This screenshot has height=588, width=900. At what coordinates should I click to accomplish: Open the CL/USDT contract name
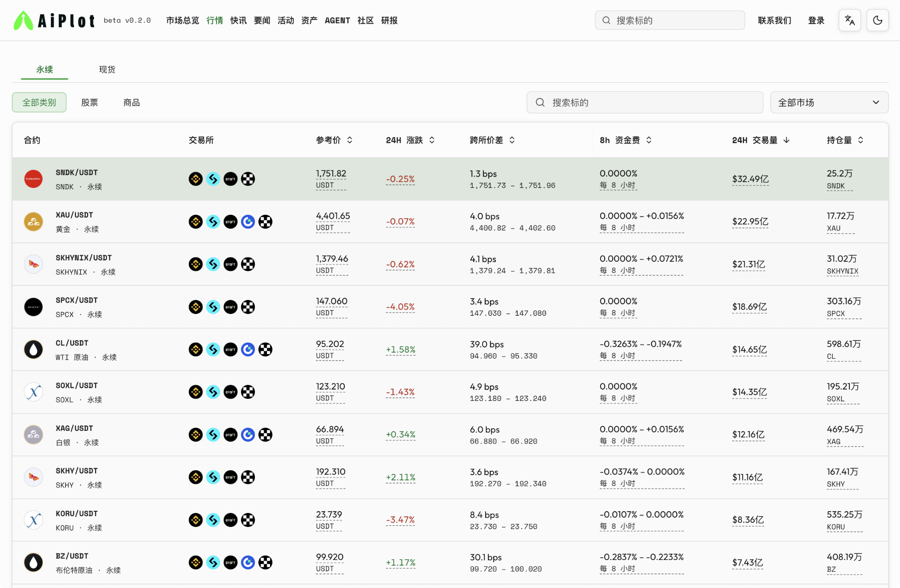(72, 343)
